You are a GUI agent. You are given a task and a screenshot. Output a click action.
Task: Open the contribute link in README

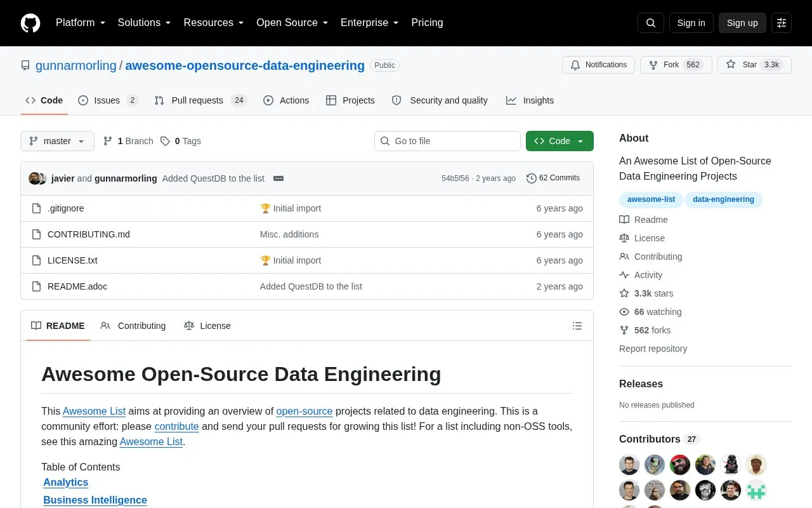176,427
